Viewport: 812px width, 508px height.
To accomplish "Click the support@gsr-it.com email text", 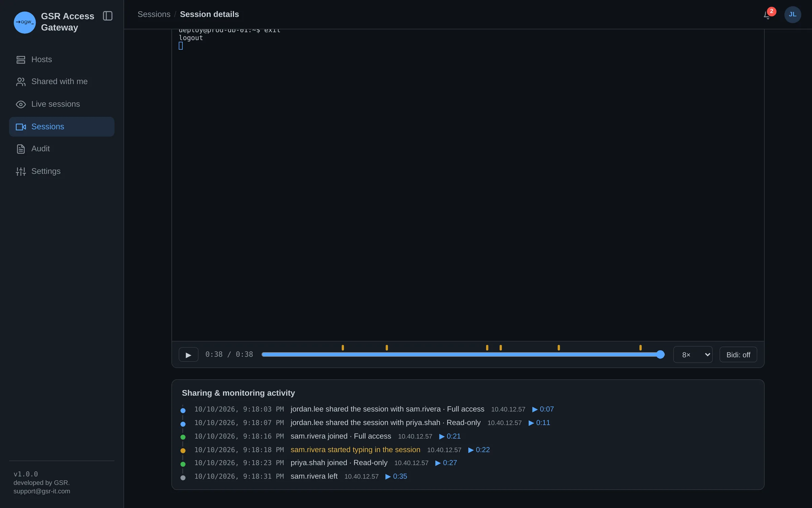I will (x=42, y=491).
